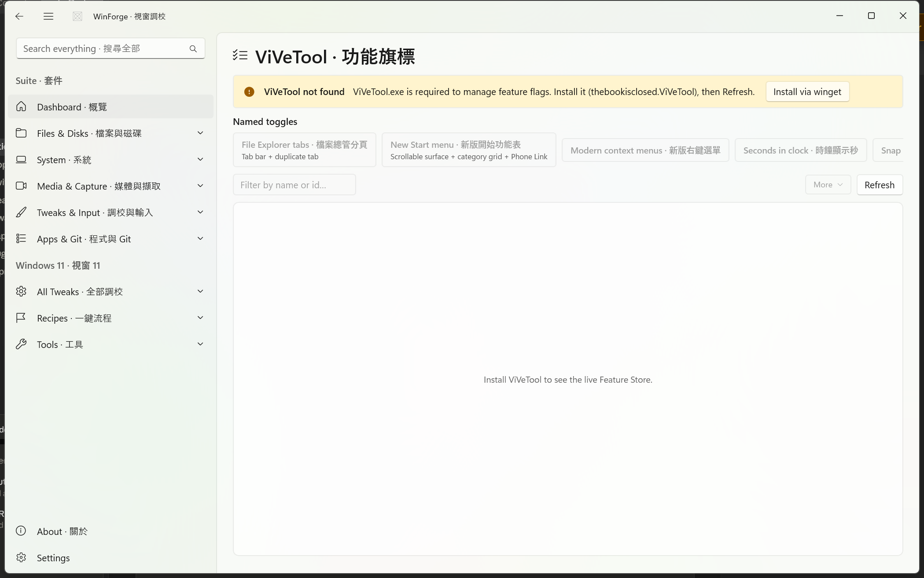Click the Recipes flag icon

tap(21, 318)
